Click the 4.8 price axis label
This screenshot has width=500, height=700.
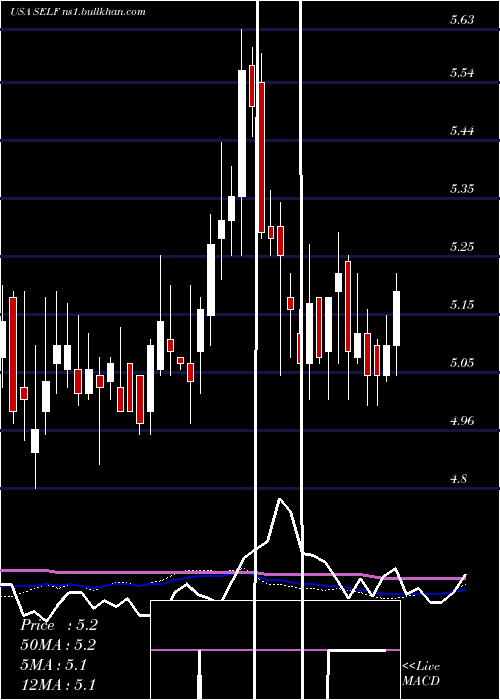pyautogui.click(x=459, y=479)
